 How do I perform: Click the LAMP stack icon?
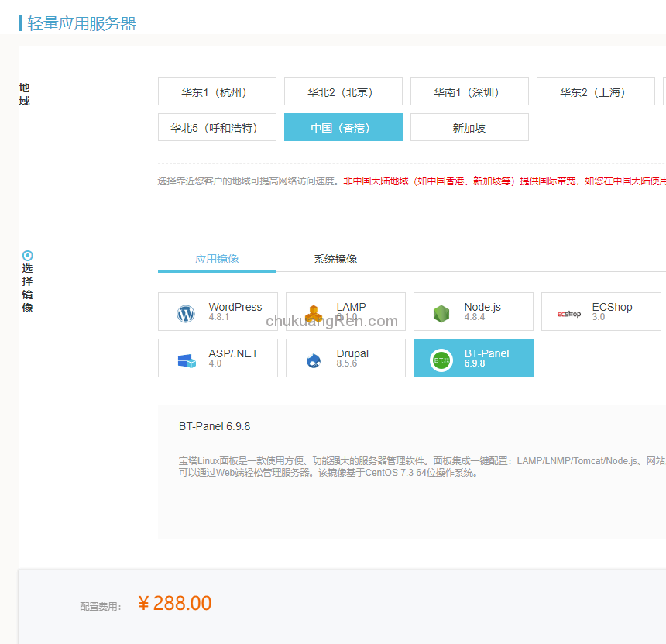click(x=313, y=314)
